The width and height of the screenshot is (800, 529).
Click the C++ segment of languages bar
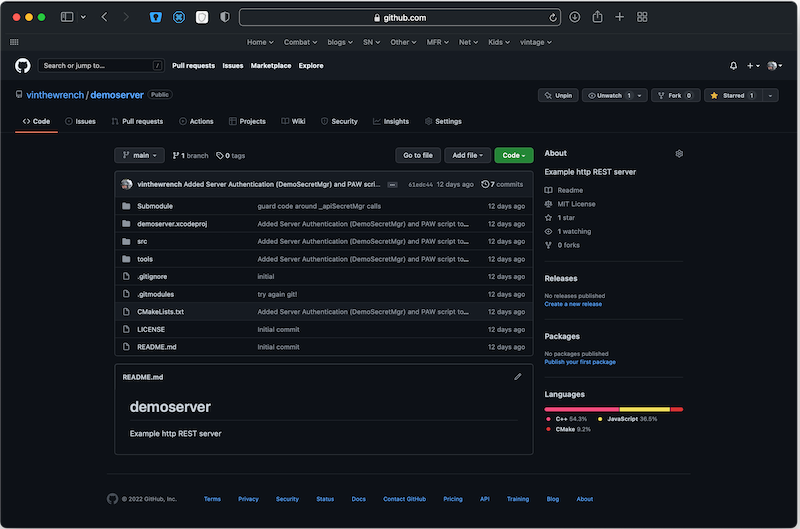pos(582,409)
